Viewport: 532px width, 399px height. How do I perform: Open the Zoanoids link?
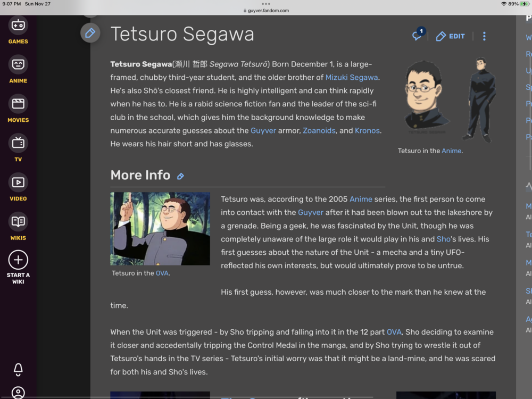point(319,131)
